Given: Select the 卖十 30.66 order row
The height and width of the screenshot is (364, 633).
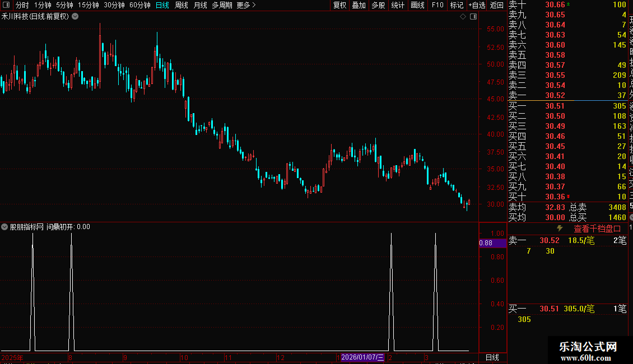Looking at the screenshot, I should pyautogui.click(x=567, y=5).
